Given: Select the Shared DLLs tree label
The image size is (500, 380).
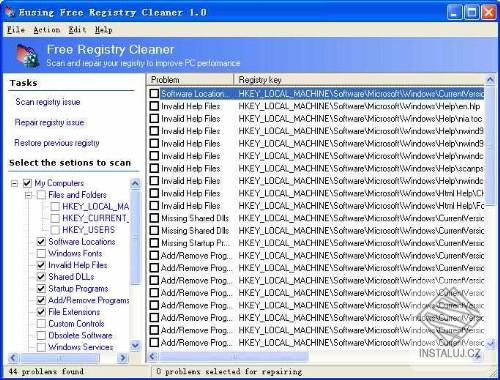Looking at the screenshot, I should [71, 277].
